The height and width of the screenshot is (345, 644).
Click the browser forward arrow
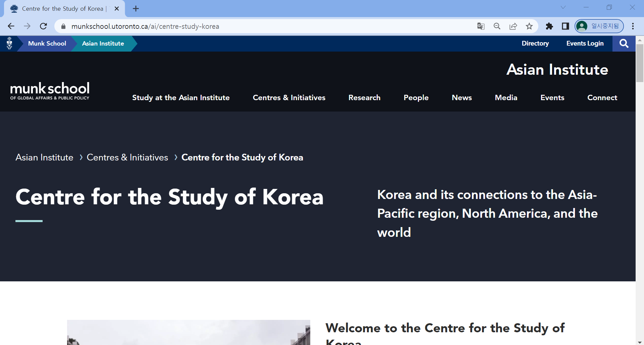point(27,26)
